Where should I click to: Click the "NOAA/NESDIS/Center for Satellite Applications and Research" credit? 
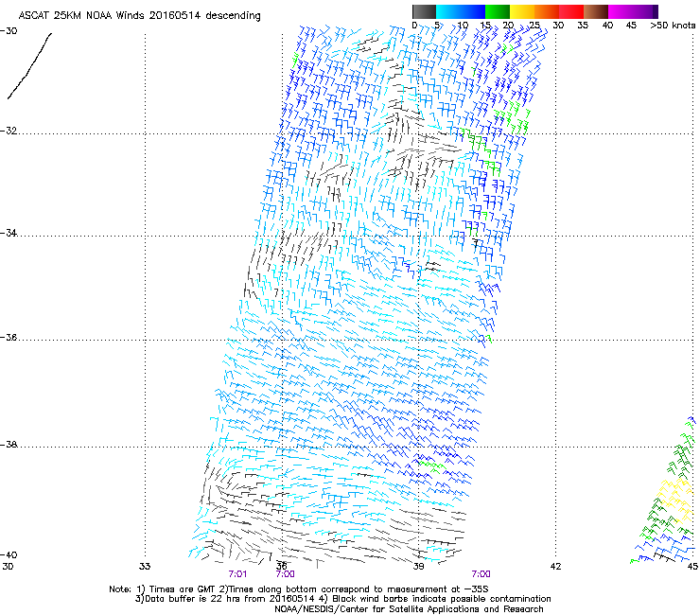click(409, 609)
